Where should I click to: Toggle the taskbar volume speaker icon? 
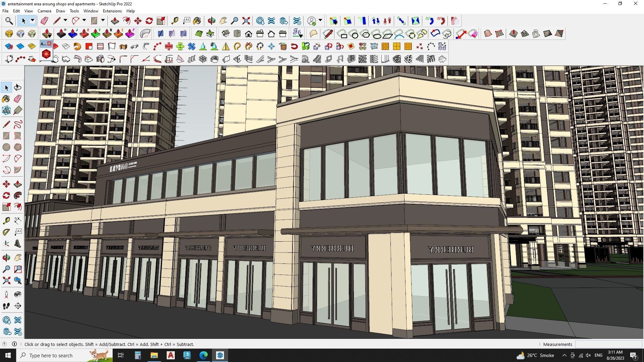pos(588,355)
